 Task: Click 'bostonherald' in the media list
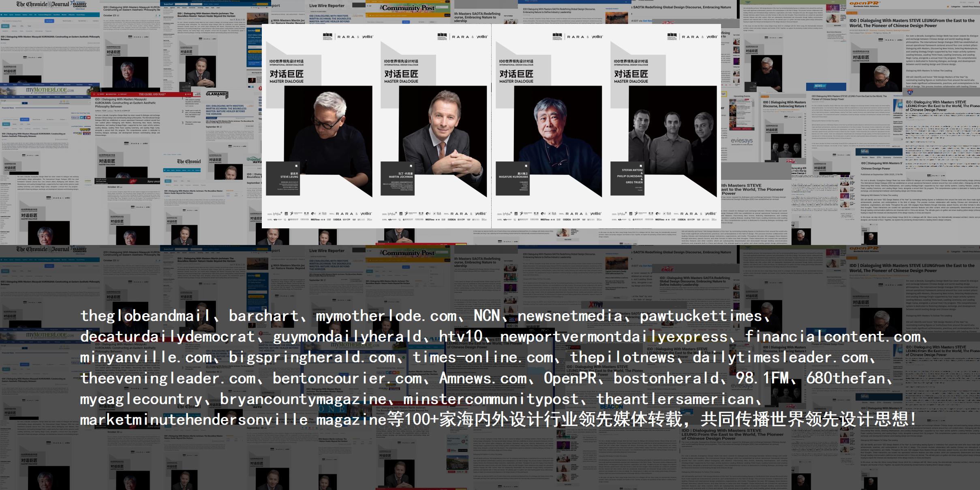tap(666, 378)
